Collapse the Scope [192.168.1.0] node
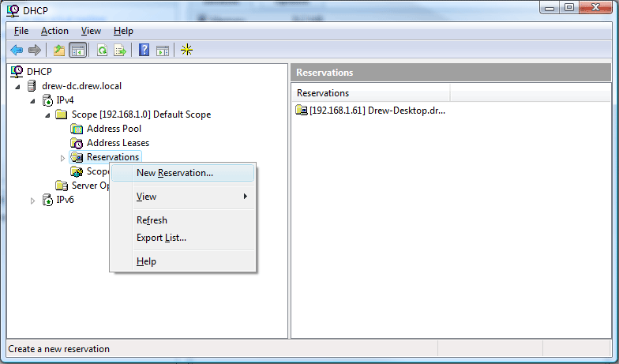The image size is (619, 364). (x=47, y=115)
